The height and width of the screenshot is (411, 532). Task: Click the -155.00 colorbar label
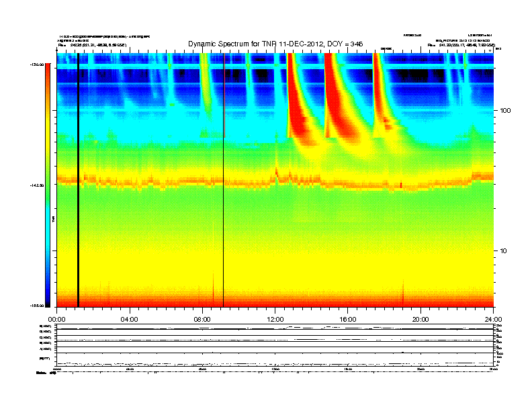click(37, 306)
